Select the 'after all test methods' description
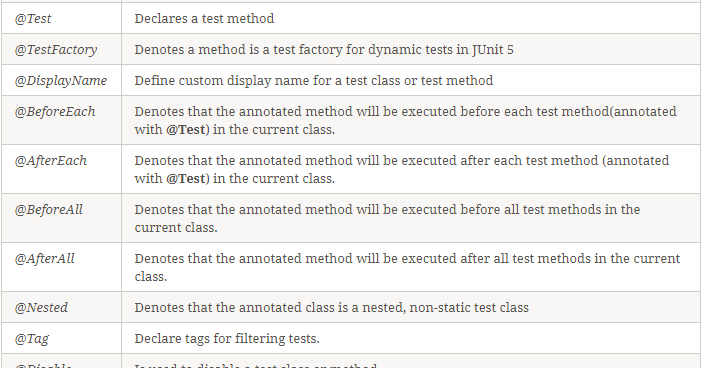701x368 pixels. (x=407, y=267)
